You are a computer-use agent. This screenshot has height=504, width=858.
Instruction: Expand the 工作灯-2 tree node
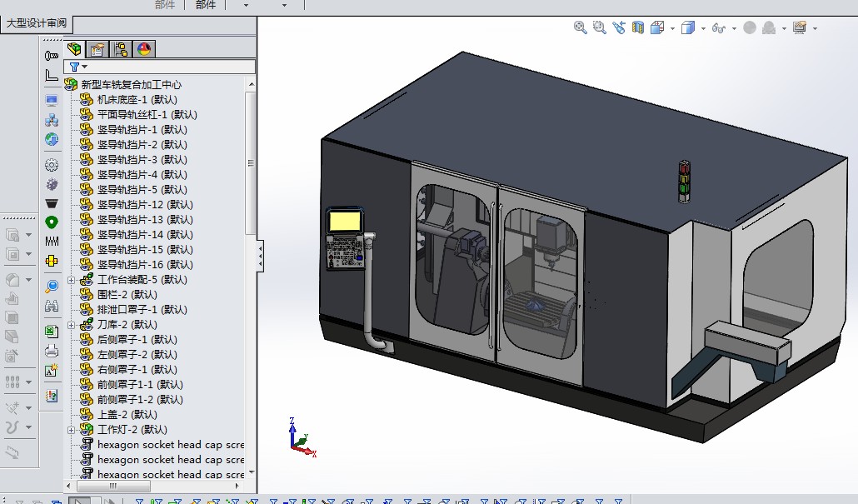coord(72,430)
